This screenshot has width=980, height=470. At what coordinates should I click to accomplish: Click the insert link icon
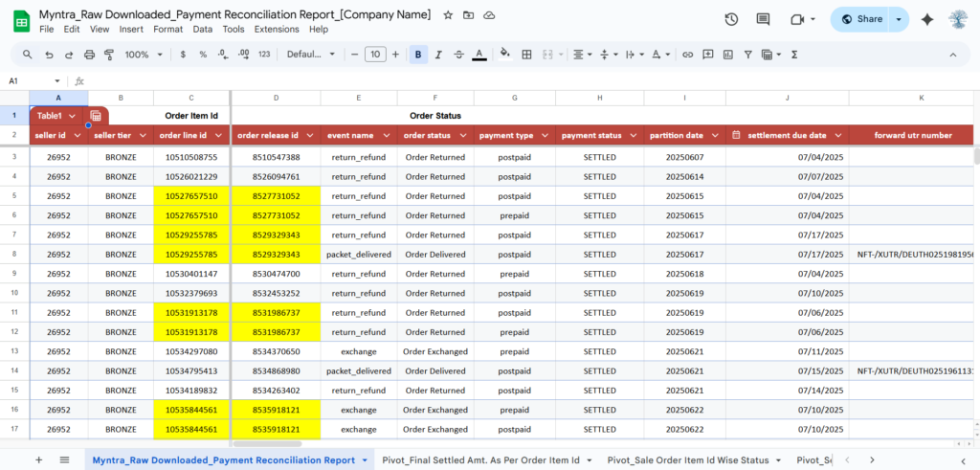click(687, 55)
